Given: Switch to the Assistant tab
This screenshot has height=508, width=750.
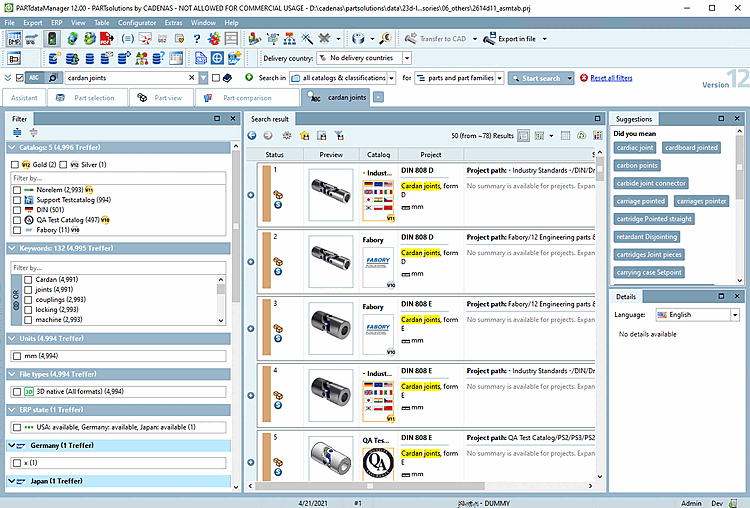Looking at the screenshot, I should pyautogui.click(x=24, y=98).
